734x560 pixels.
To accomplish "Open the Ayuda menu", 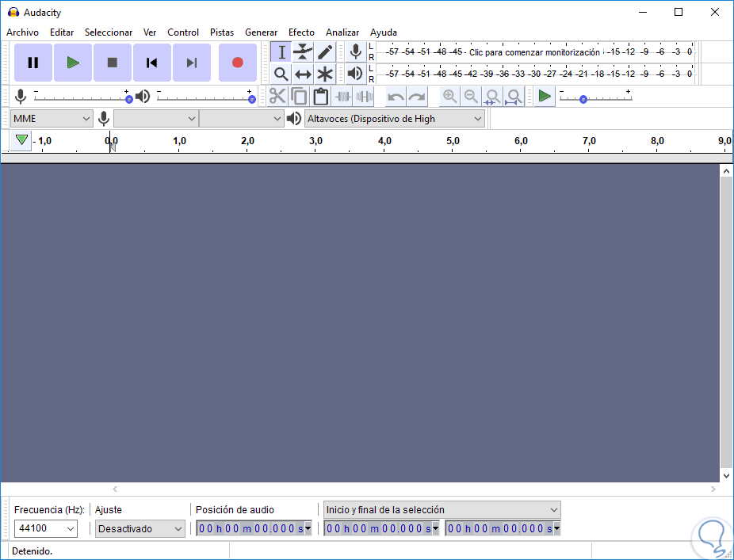I will pyautogui.click(x=384, y=32).
